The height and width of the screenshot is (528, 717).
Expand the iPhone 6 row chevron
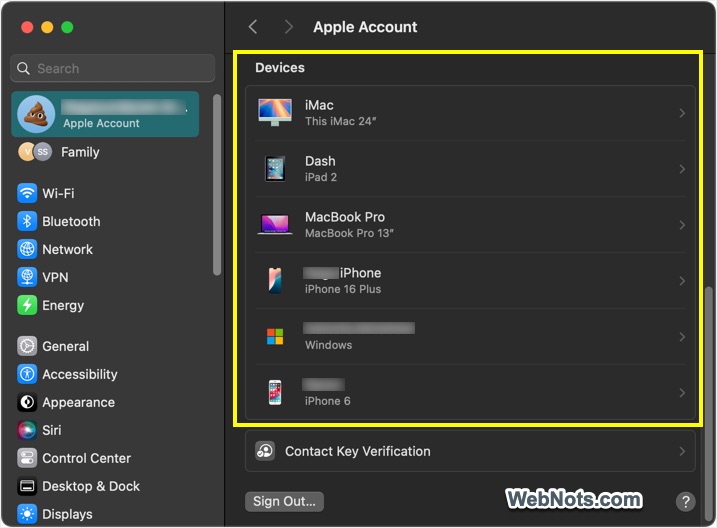click(682, 393)
